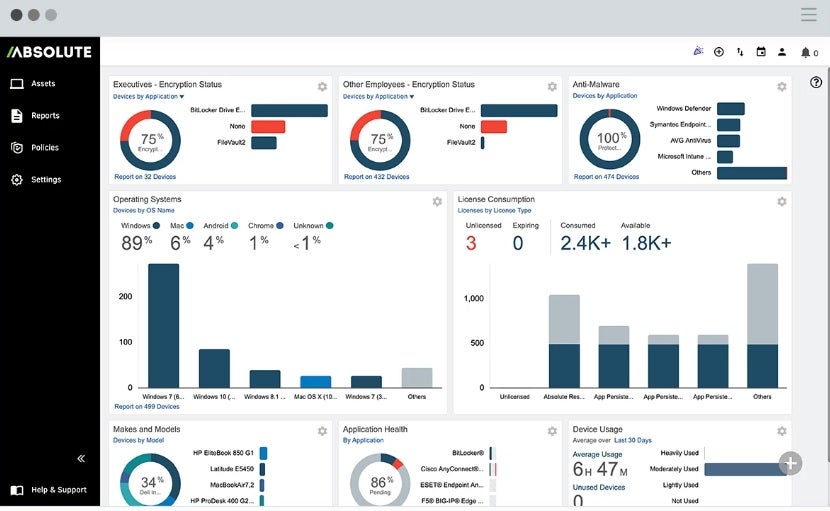The height and width of the screenshot is (511, 830).
Task: Open gear icon on Operating Systems widget
Action: (x=437, y=201)
